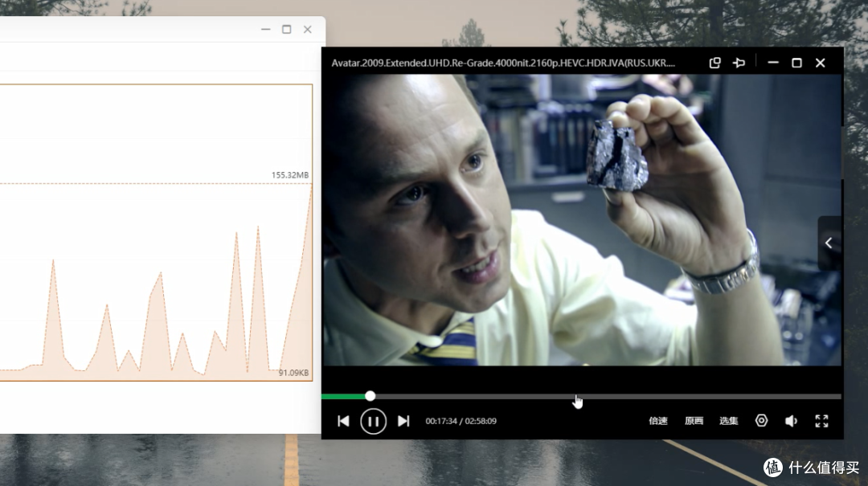Click the Avatar.2009.Extended video title text

pos(503,63)
